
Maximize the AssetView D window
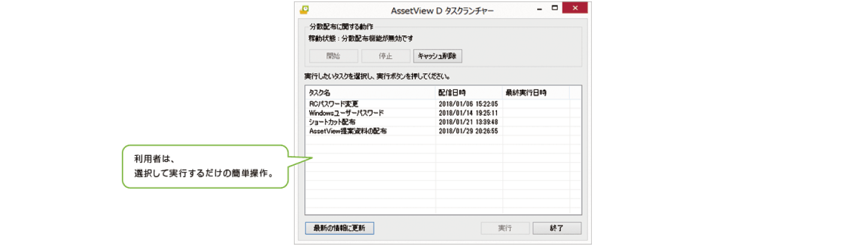[x=555, y=8]
